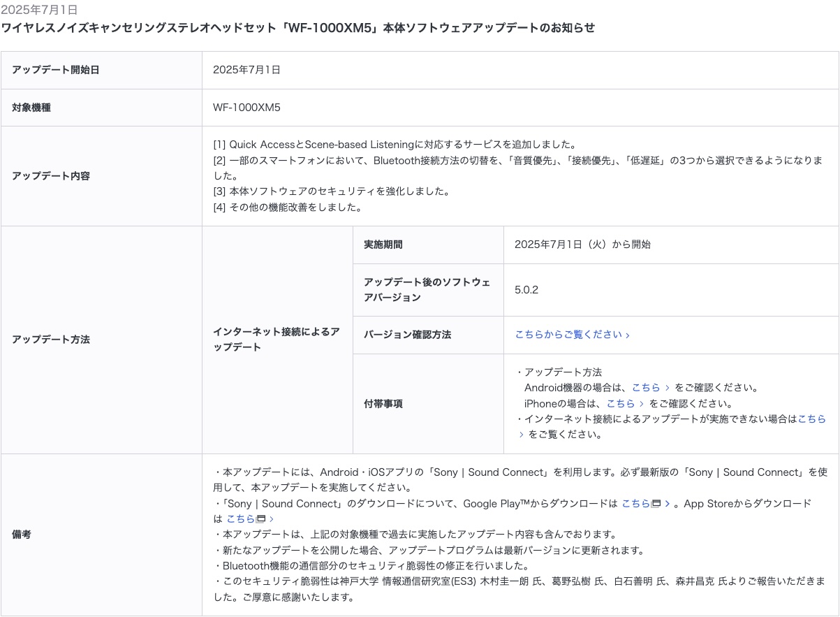840x617 pixels.
Task: Follow the こちら link for when internet update fails
Action: [811, 419]
